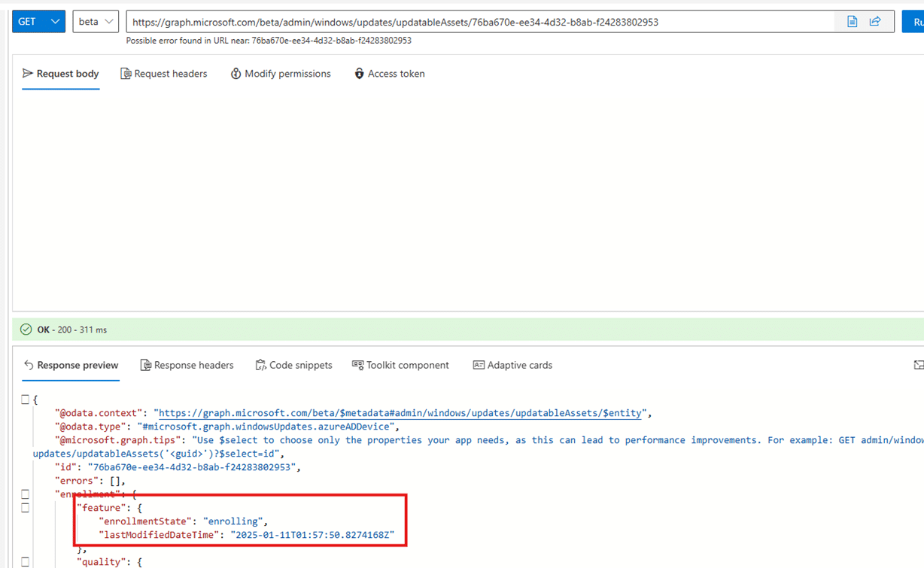This screenshot has height=568, width=924.
Task: Open the GET method dropdown
Action: tap(38, 21)
